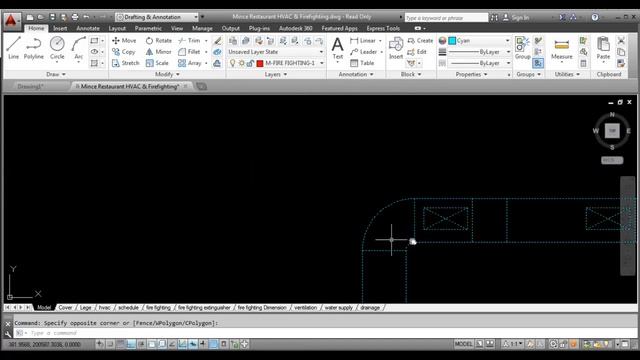Toggle group selection on/off button

538,63
